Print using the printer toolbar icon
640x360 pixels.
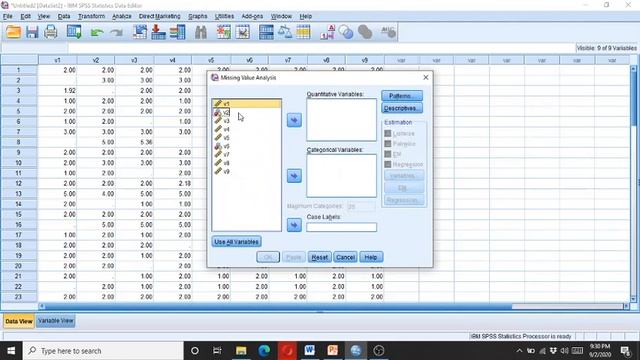51,32
